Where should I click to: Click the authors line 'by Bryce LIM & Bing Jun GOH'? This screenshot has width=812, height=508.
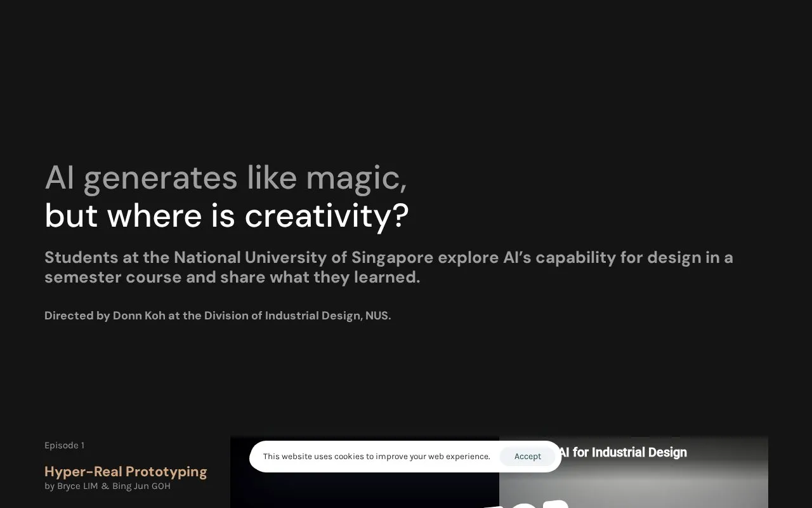(x=107, y=486)
